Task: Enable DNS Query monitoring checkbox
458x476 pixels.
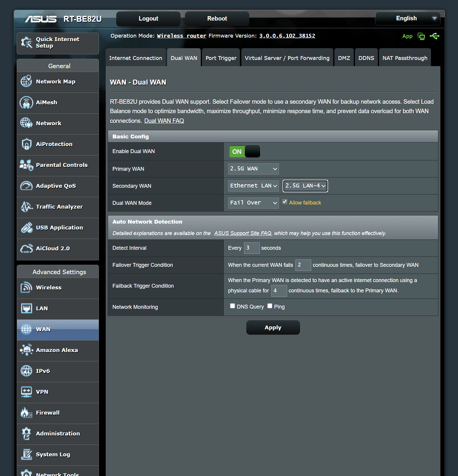Action: [x=233, y=306]
